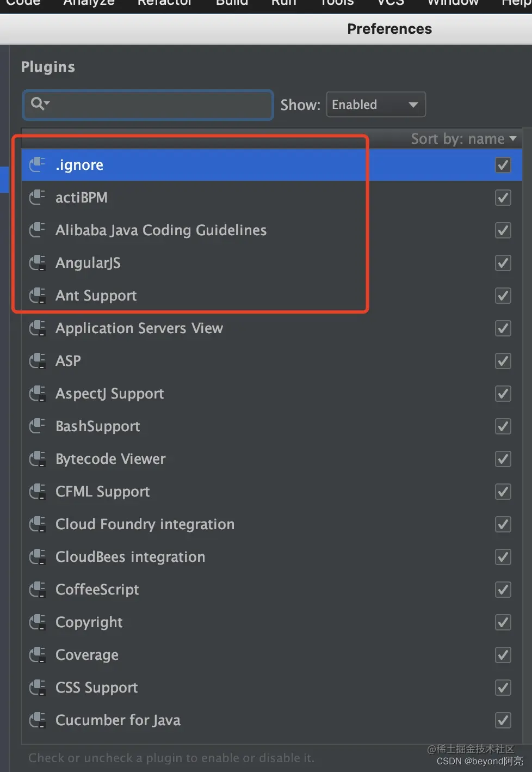The height and width of the screenshot is (772, 532).
Task: Open the Window menu
Action: (x=453, y=2)
